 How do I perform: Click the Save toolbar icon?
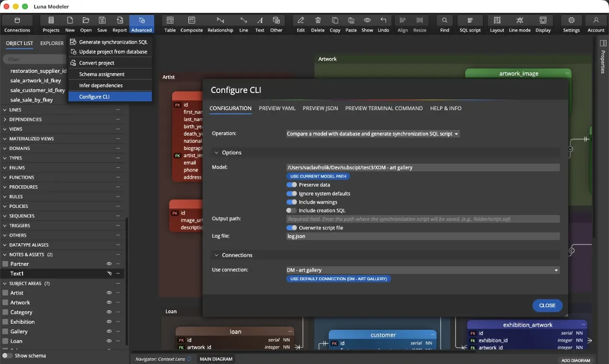(102, 24)
